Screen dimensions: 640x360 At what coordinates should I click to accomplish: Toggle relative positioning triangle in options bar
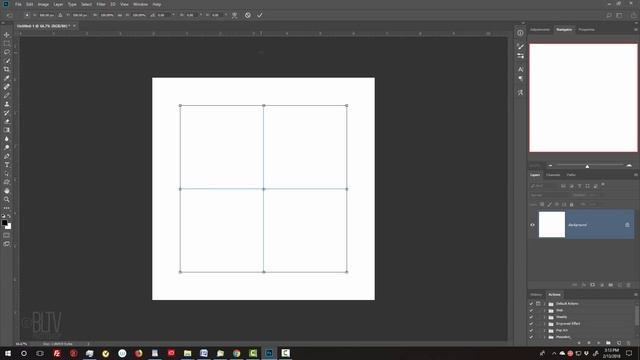tap(60, 15)
